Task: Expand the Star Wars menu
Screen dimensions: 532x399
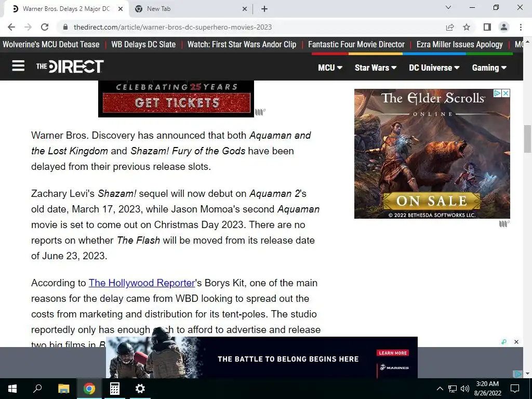Action: pyautogui.click(x=376, y=68)
